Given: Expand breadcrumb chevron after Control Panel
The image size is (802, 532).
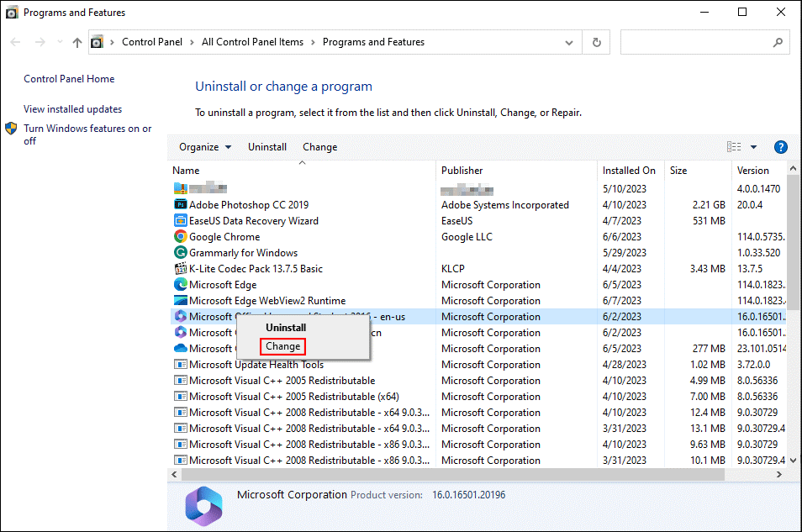Looking at the screenshot, I should (x=192, y=43).
